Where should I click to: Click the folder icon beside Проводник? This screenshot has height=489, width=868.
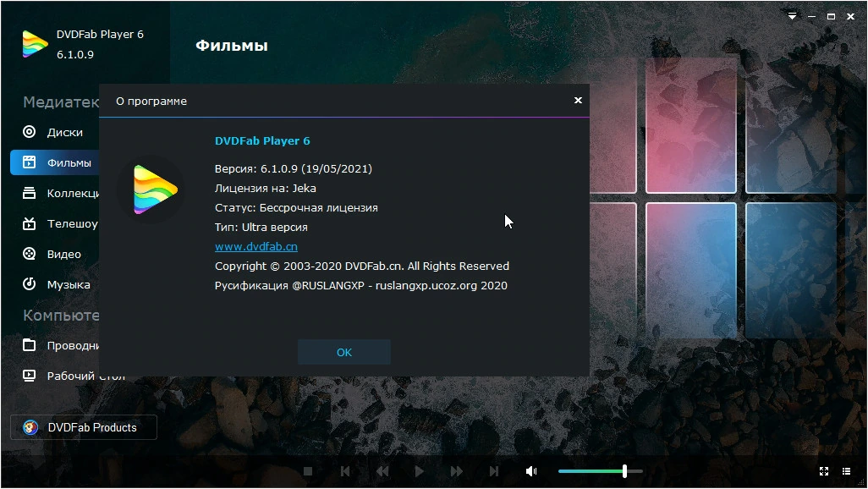pos(29,345)
